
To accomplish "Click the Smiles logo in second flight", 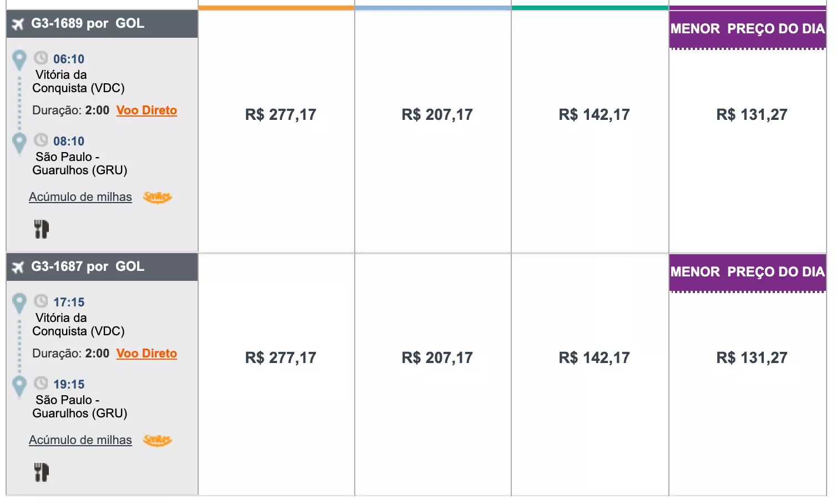I will (158, 440).
